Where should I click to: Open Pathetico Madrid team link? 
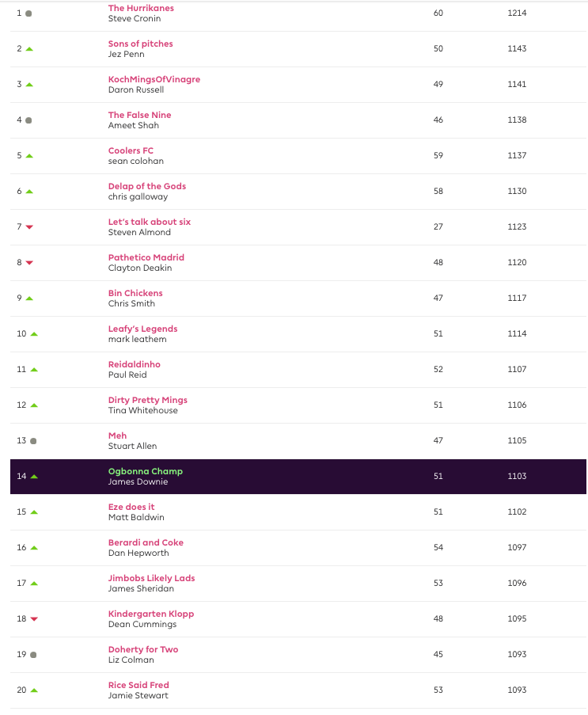pos(146,257)
